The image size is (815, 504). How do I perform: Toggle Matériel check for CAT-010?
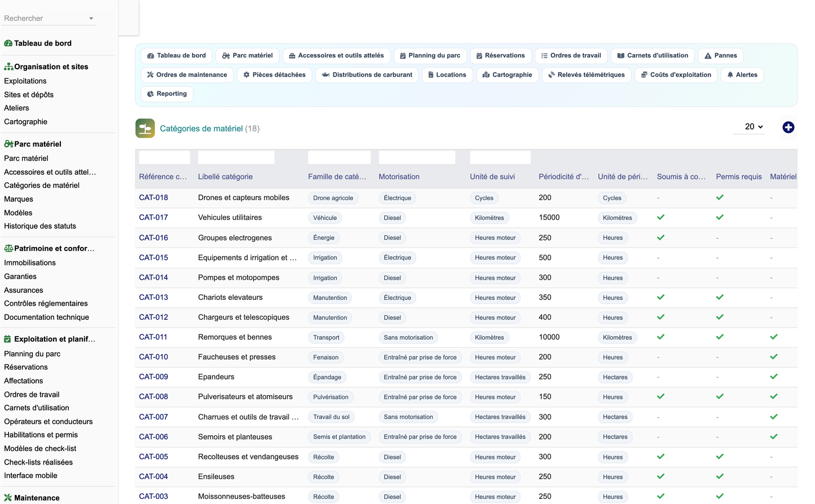point(774,357)
